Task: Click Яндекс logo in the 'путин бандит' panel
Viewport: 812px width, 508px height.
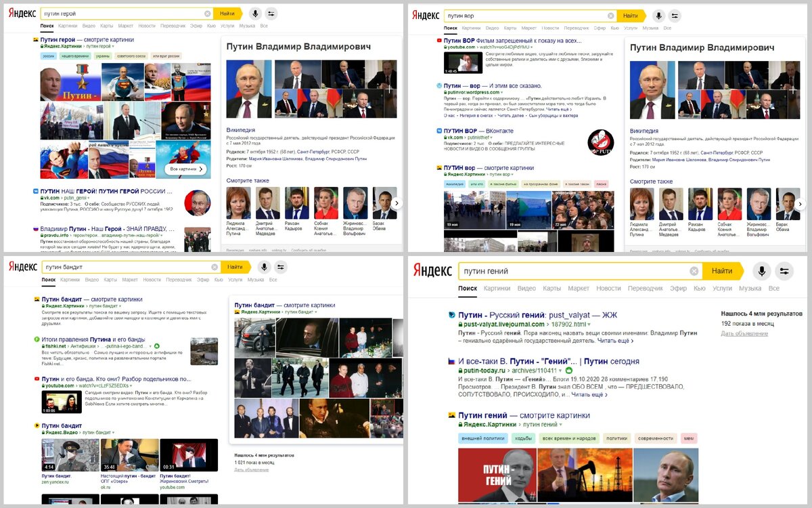Action: (x=23, y=267)
